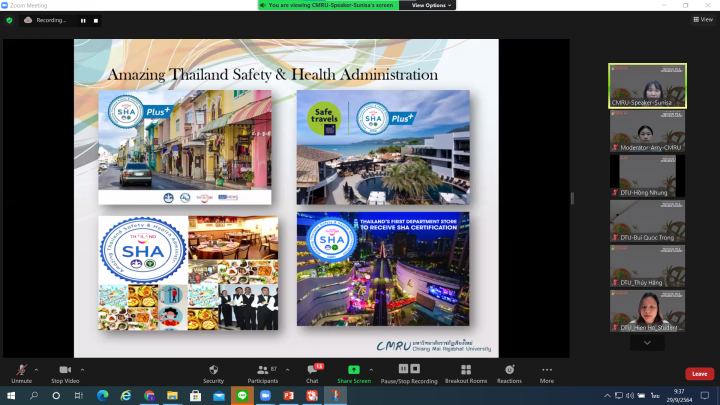Open Breakout Rooms
This screenshot has width=720, height=405.
(466, 374)
